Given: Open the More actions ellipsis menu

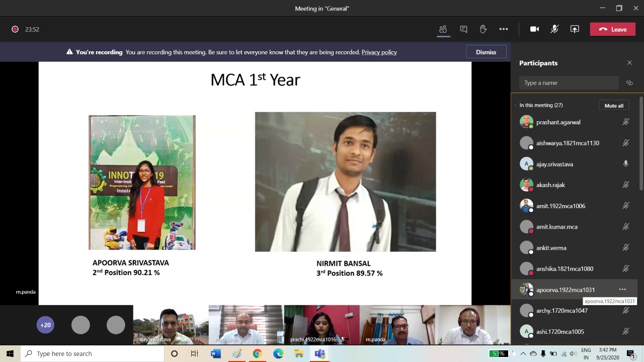Looking at the screenshot, I should [503, 29].
